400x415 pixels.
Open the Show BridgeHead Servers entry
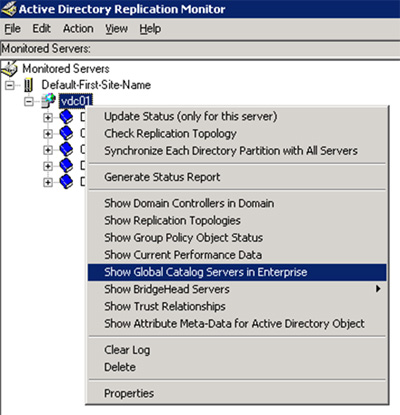click(237, 289)
